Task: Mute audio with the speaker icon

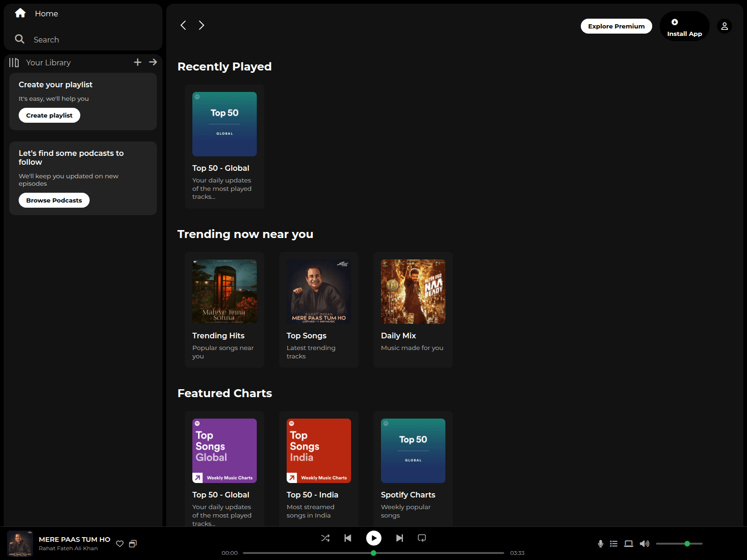Action: click(x=645, y=544)
